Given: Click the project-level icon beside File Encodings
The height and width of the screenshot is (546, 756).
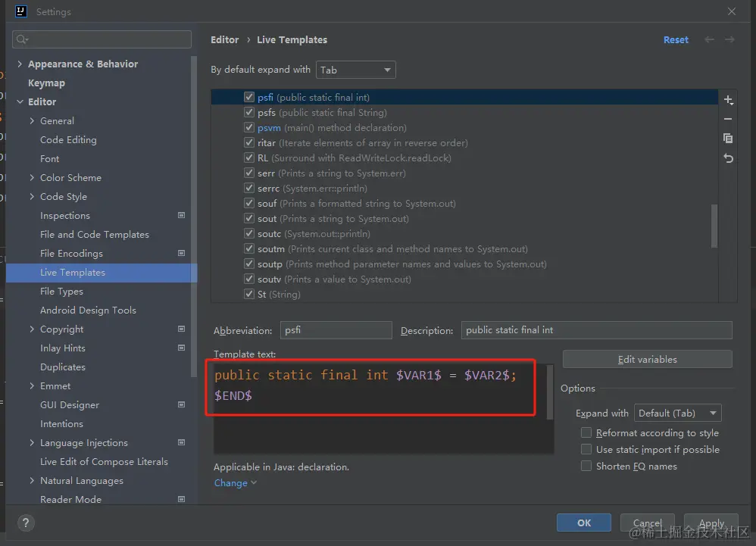Looking at the screenshot, I should [181, 253].
